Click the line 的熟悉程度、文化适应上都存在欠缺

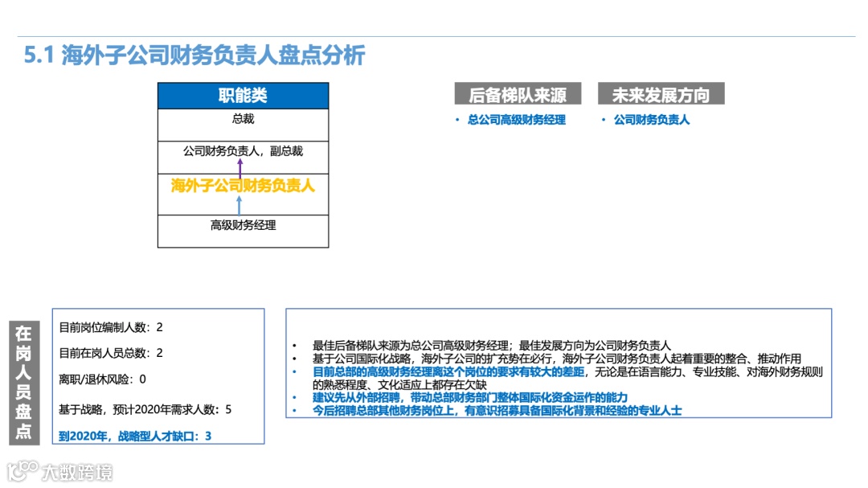coord(399,384)
